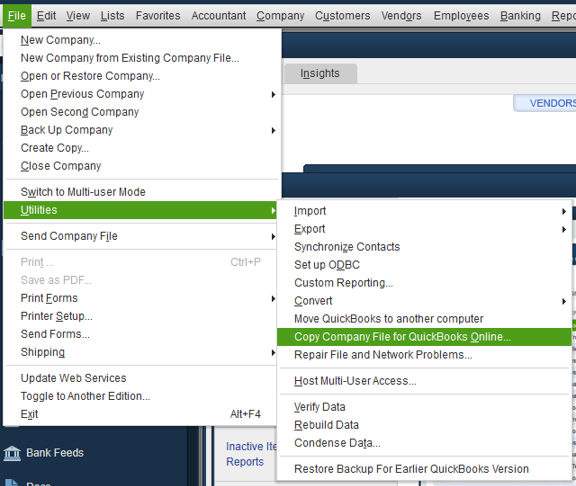Click the VENDORS button on home page
The height and width of the screenshot is (486, 576).
(x=545, y=103)
